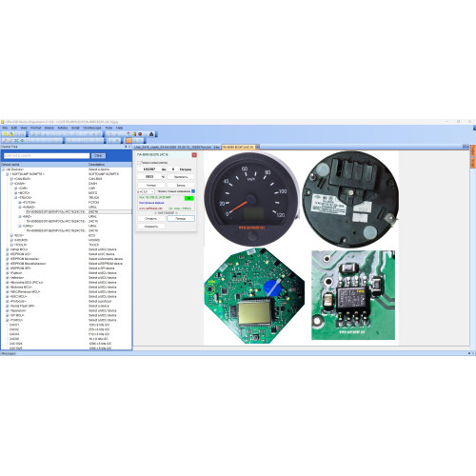This screenshot has height=476, width=476.
Task: Click the device search input field
Action: [47, 156]
